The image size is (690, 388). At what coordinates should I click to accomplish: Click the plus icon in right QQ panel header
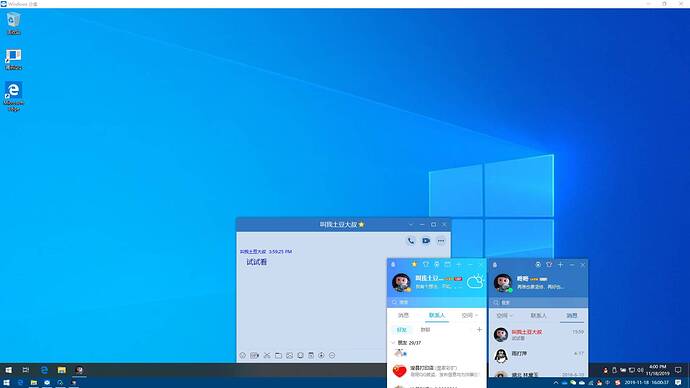pyautogui.click(x=560, y=265)
